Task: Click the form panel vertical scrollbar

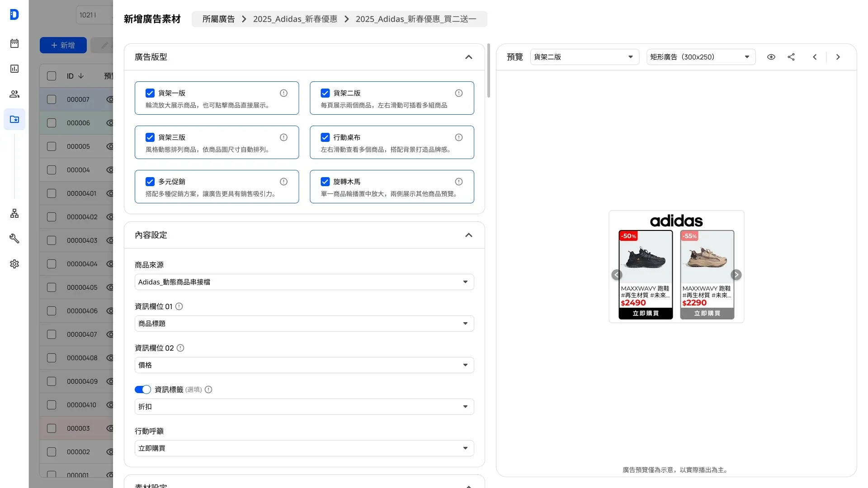Action: tap(489, 70)
